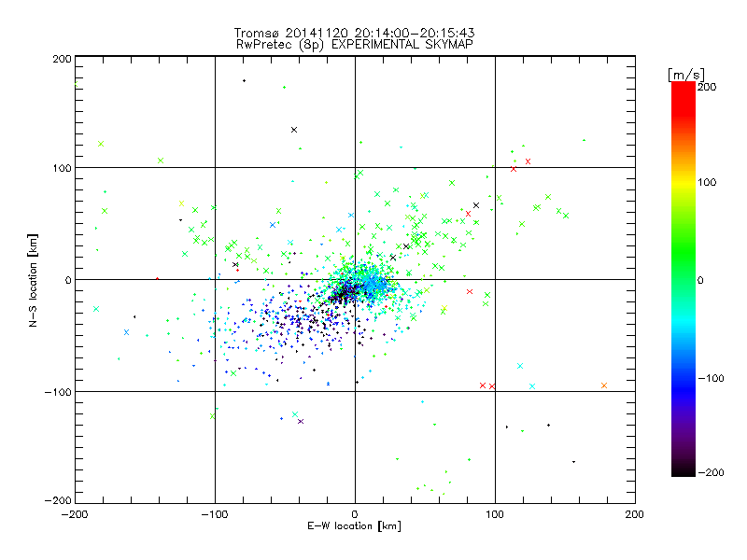Screen dimensions: 747x560
Task: Click the x-axis tick label "0"
Action: point(355,514)
